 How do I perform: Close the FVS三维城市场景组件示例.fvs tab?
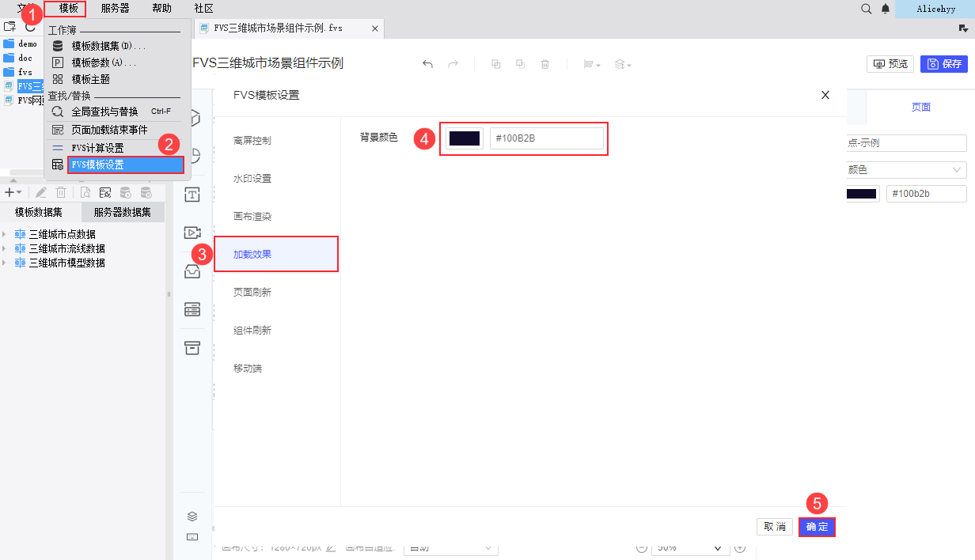[375, 28]
